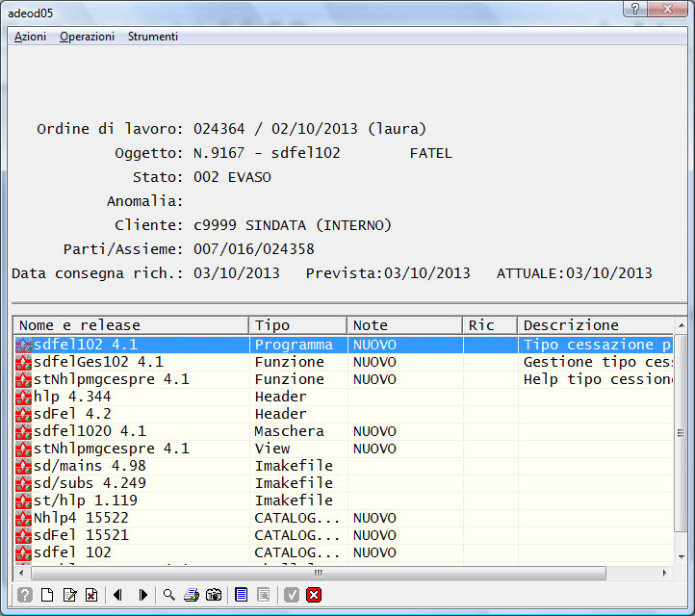Click the Stato value 002 EVASO

[x=232, y=177]
